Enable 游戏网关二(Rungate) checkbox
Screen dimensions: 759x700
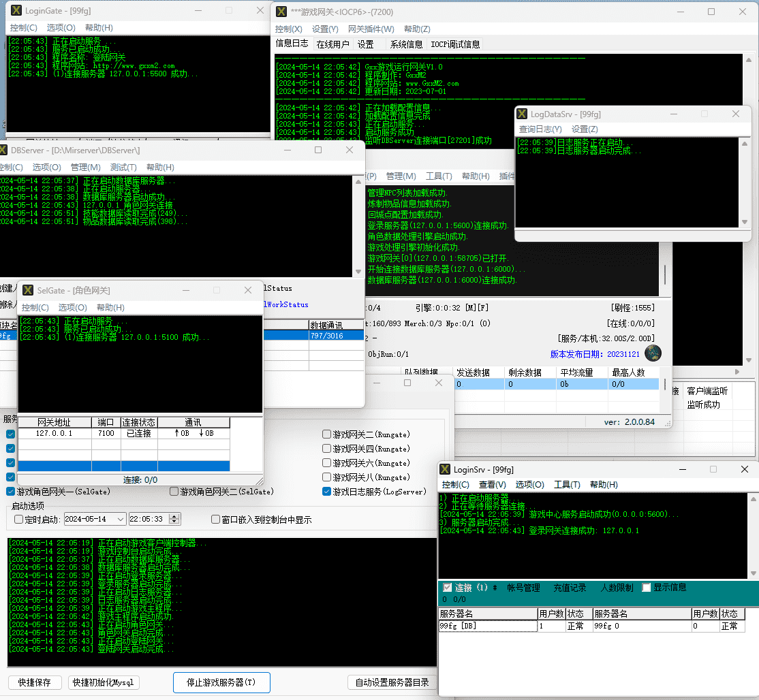[326, 434]
